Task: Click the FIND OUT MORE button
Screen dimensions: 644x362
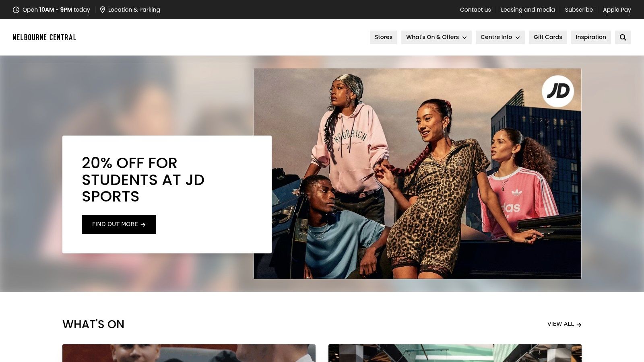Action: [119, 224]
